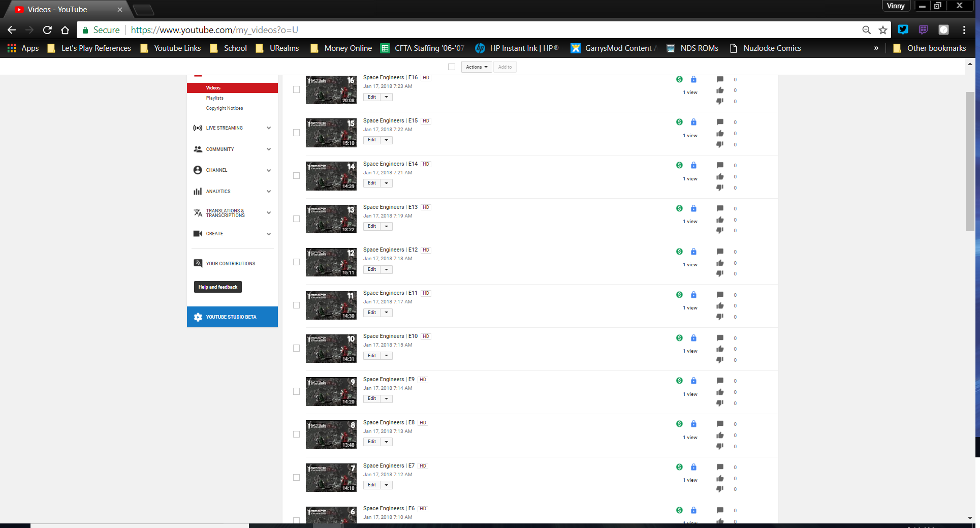Click the Add to button
Screen dimensions: 980x528
point(505,67)
